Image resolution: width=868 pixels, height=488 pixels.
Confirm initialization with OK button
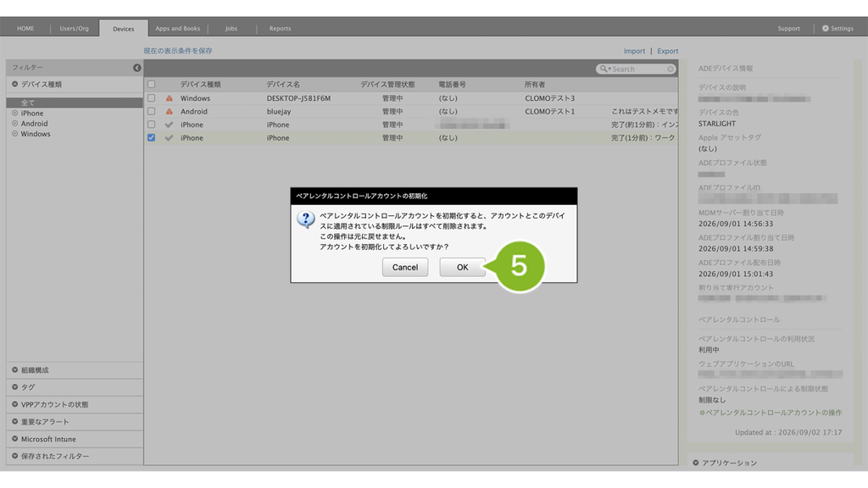click(x=462, y=267)
